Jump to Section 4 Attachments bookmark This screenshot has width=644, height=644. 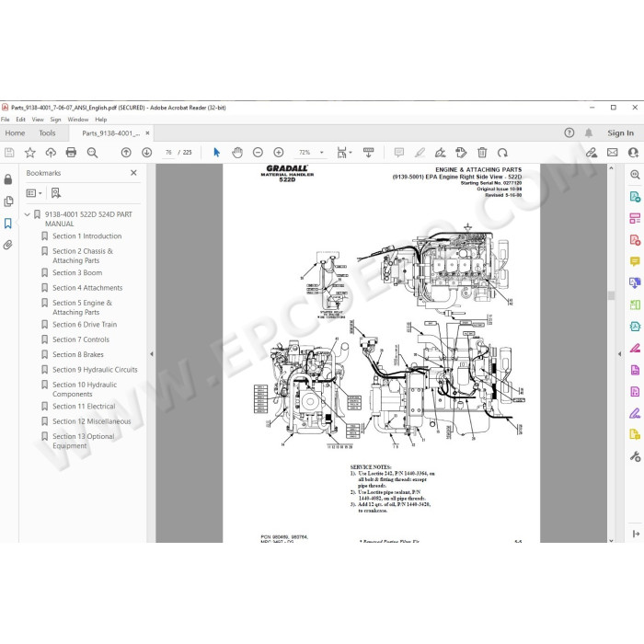(87, 288)
